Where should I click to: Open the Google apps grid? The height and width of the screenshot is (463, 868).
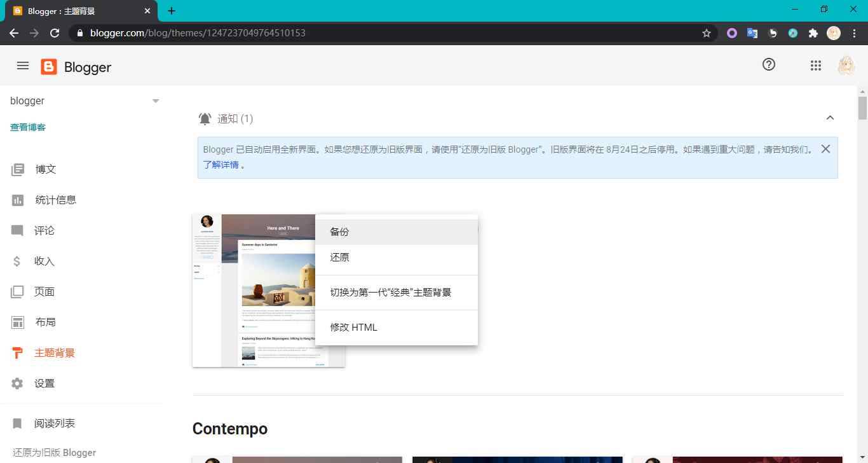816,65
